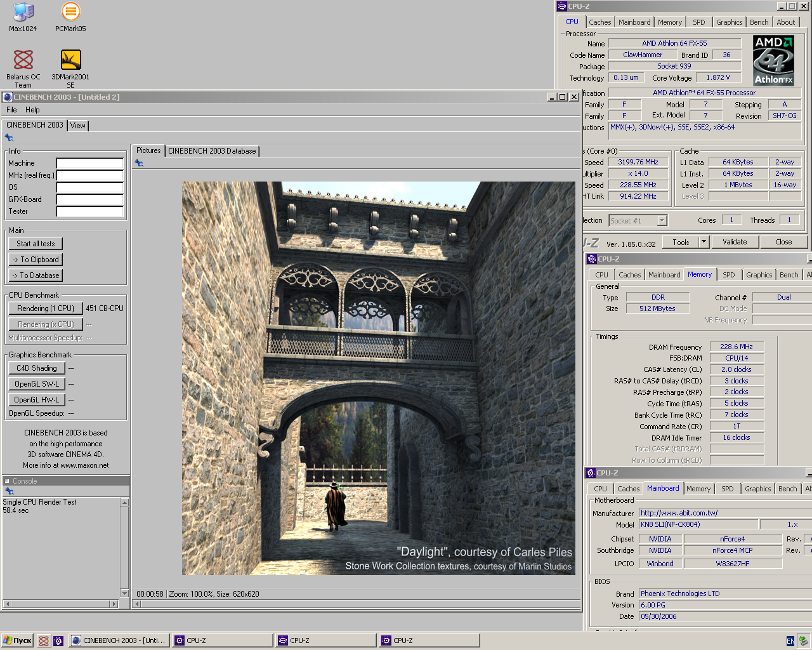Click the Validate button in CPU-Z
This screenshot has height=650, width=812.
pyautogui.click(x=735, y=242)
